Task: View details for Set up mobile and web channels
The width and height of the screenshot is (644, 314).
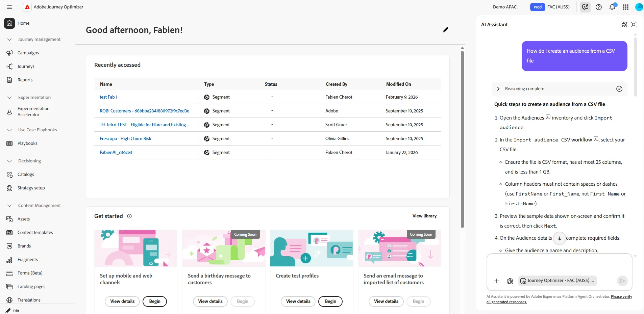Action: point(122,301)
